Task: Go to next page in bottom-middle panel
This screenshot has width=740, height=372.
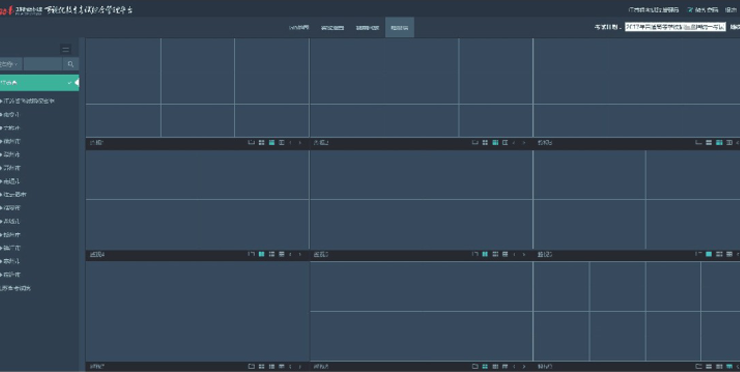Action: 523,366
